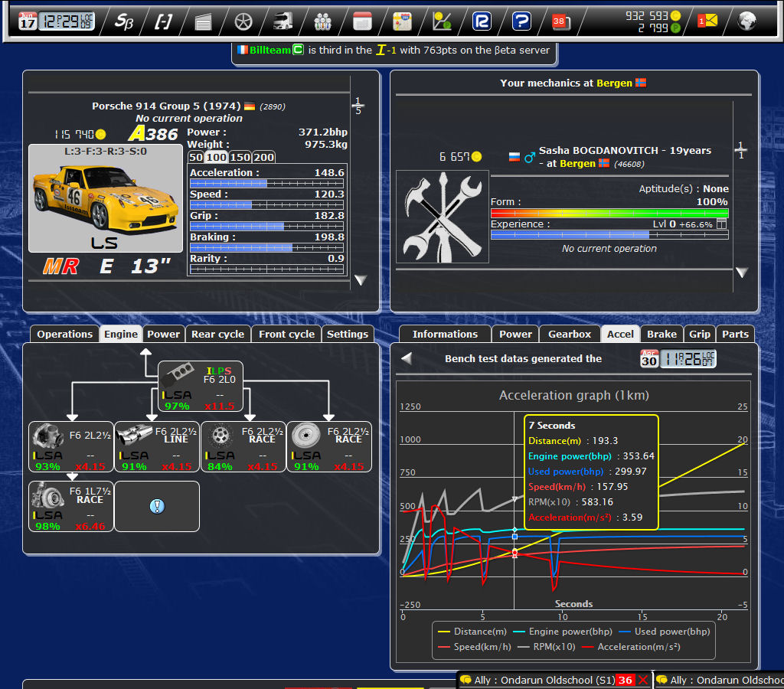Select the F6 2L2½ RACE part next to the 84% part
Screen dimensions: 784x689
tap(329, 446)
